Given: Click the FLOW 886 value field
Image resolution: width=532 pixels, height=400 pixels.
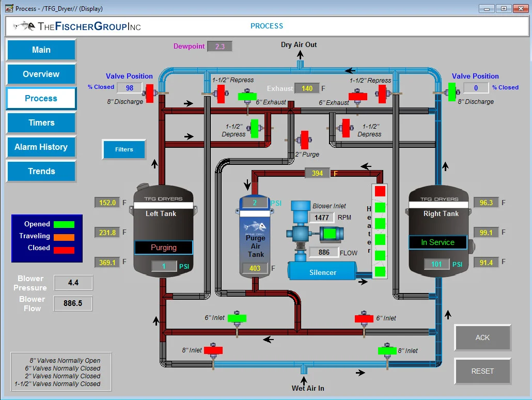Looking at the screenshot, I should click(x=324, y=252).
